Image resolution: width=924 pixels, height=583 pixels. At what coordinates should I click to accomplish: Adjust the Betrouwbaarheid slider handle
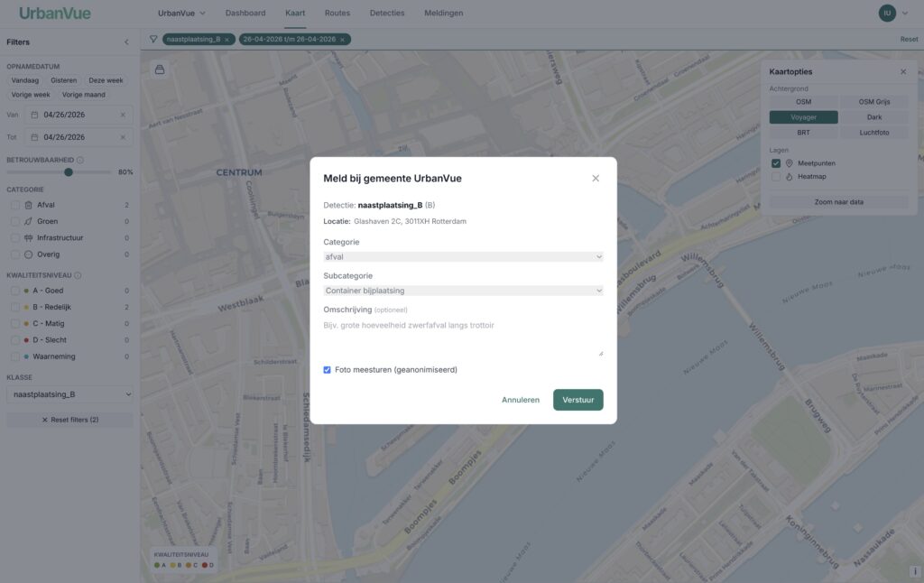pos(69,172)
